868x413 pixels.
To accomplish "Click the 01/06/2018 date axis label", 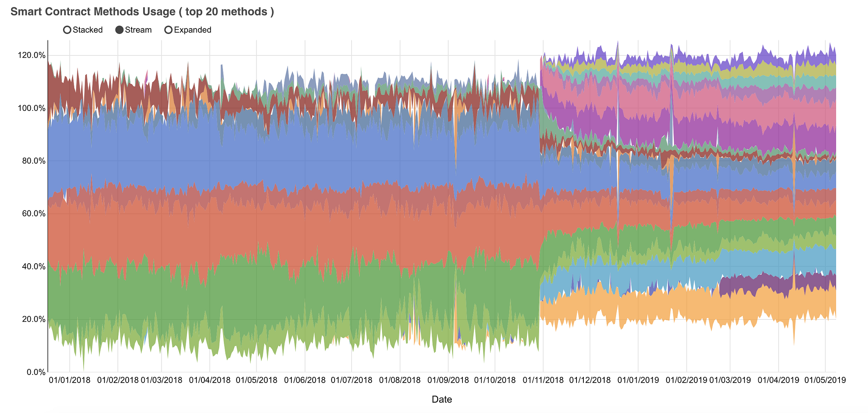I will click(305, 380).
